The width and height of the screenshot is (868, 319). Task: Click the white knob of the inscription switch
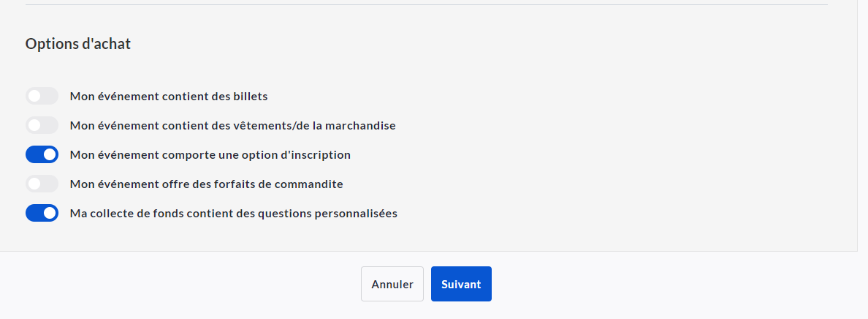[x=50, y=154]
